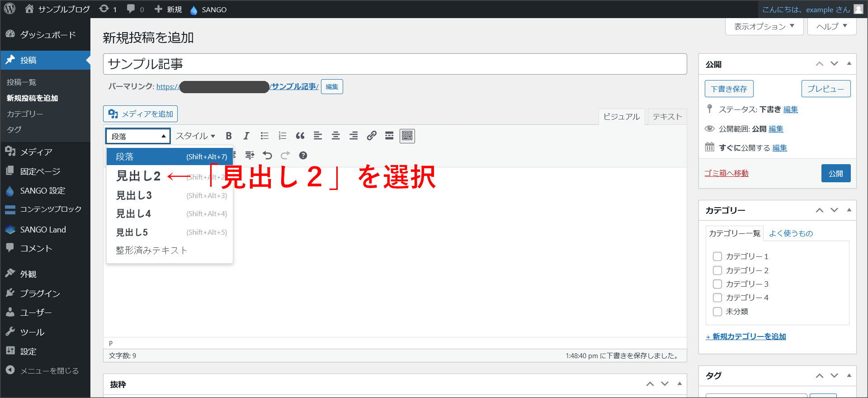Insert a blockquote using the quote icon
Image resolution: width=868 pixels, height=398 pixels.
300,136
